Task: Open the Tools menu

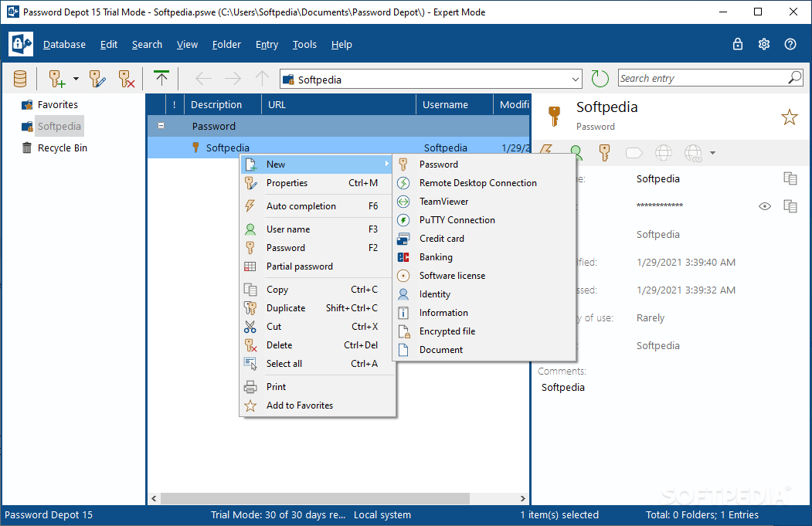Action: click(304, 45)
